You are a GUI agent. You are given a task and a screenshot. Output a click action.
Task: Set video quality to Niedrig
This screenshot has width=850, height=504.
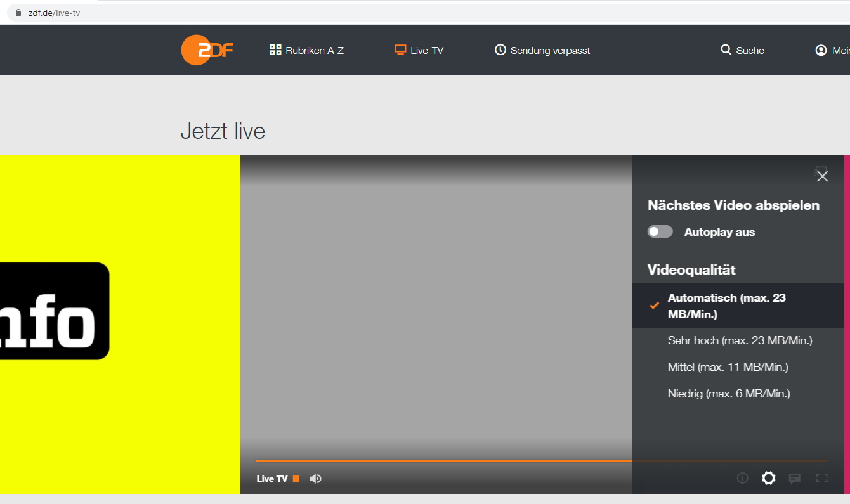(x=728, y=394)
